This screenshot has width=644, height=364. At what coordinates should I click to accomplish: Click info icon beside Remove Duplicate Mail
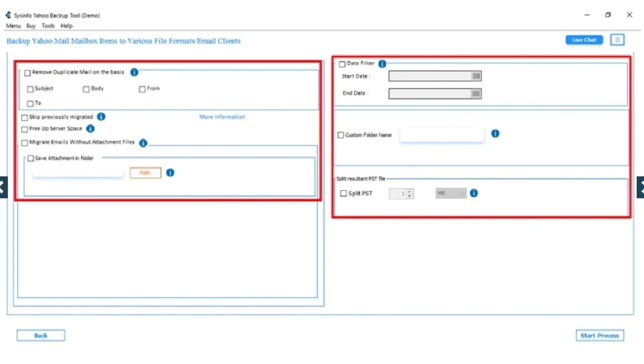(x=134, y=72)
